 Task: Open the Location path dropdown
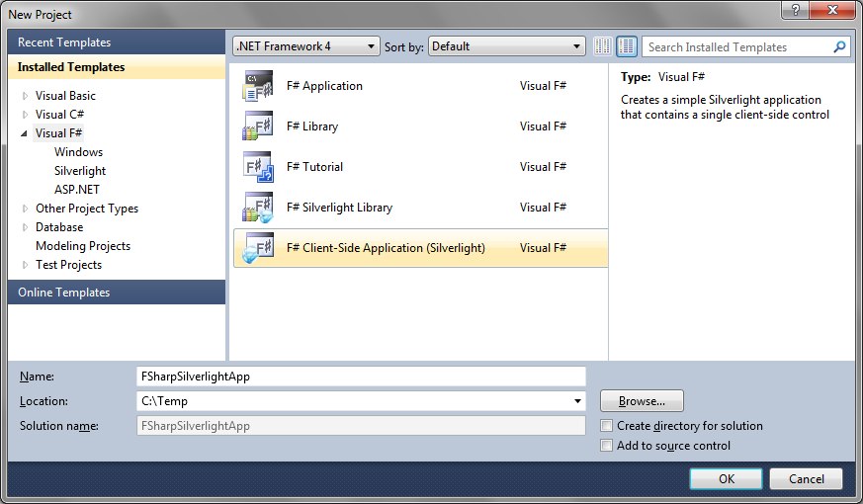pyautogui.click(x=577, y=401)
